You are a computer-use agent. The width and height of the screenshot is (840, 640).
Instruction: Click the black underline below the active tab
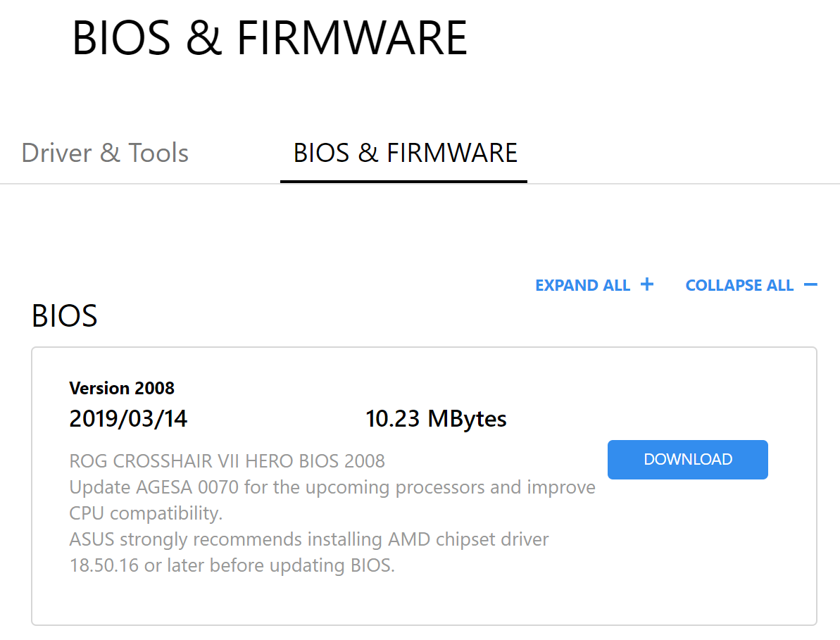(x=403, y=181)
